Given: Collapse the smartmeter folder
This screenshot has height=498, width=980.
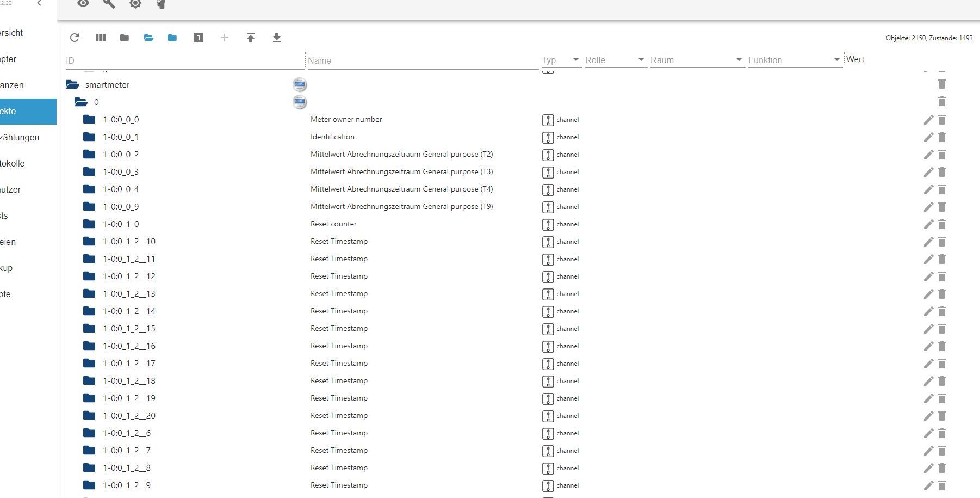Looking at the screenshot, I should point(72,84).
